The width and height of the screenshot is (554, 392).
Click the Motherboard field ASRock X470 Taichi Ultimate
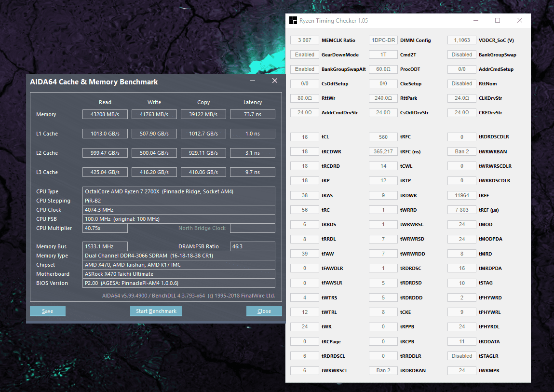coord(179,274)
